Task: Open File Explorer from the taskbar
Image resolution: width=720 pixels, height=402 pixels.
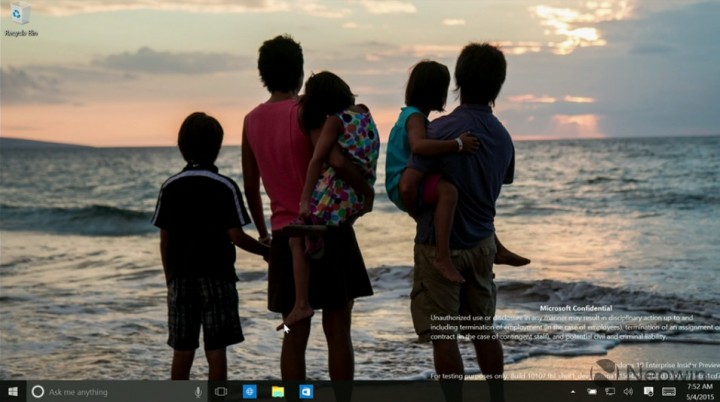Action: point(278,391)
